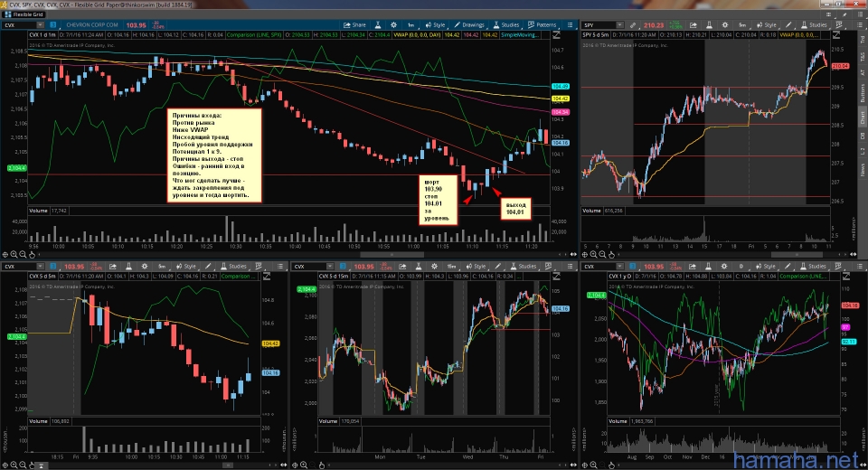The width and height of the screenshot is (868, 470).
Task: Open the gear settings in SPY chart
Action: click(x=724, y=25)
